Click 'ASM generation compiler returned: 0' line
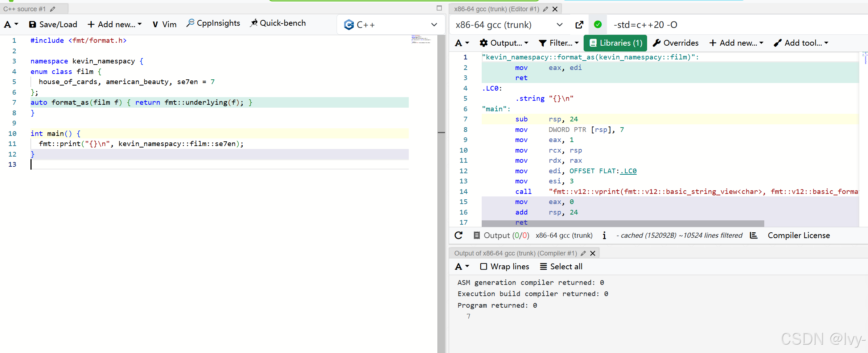Image resolution: width=868 pixels, height=353 pixels. click(531, 283)
